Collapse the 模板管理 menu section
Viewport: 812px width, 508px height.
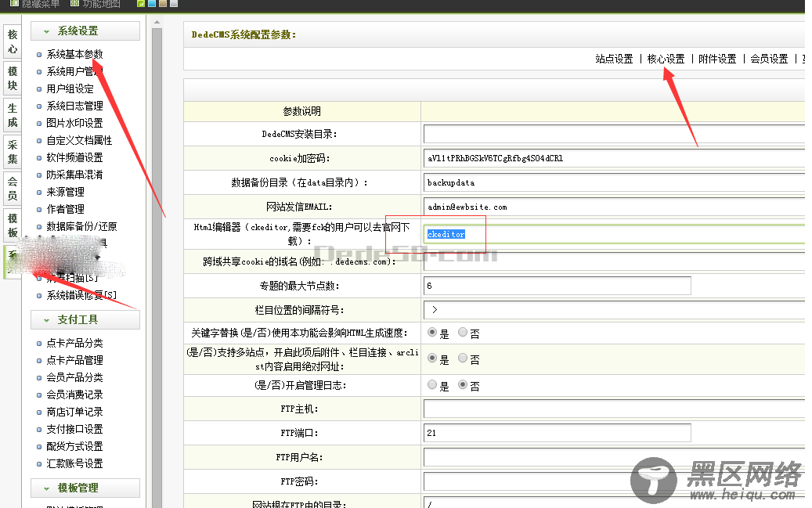(x=85, y=488)
